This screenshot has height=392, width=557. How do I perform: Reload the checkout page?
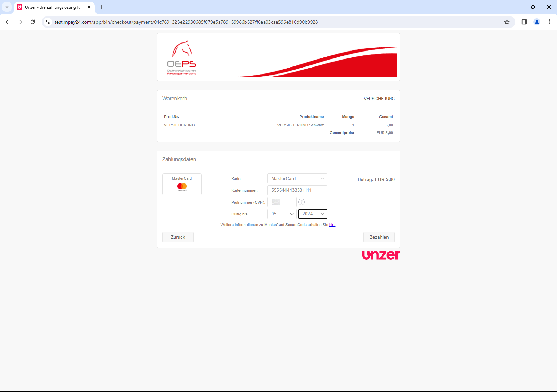[33, 22]
